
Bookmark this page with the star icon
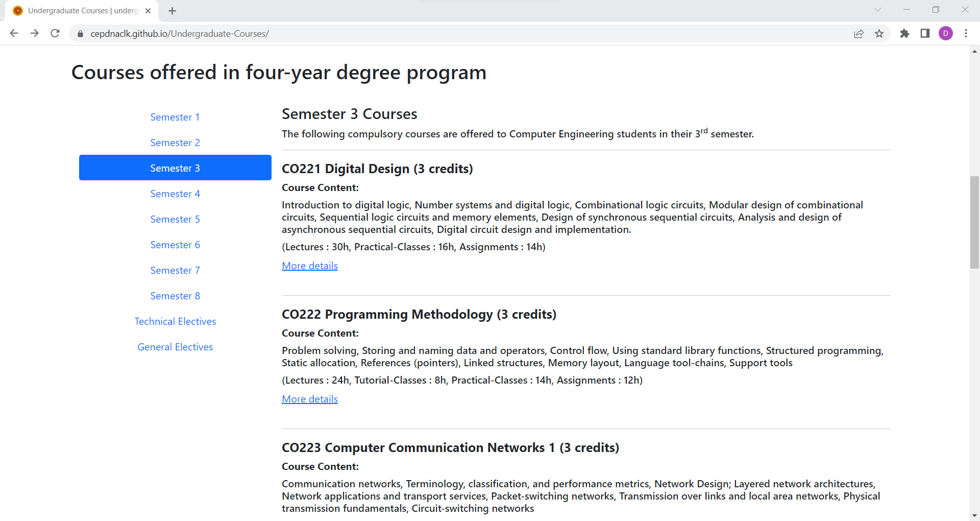879,34
